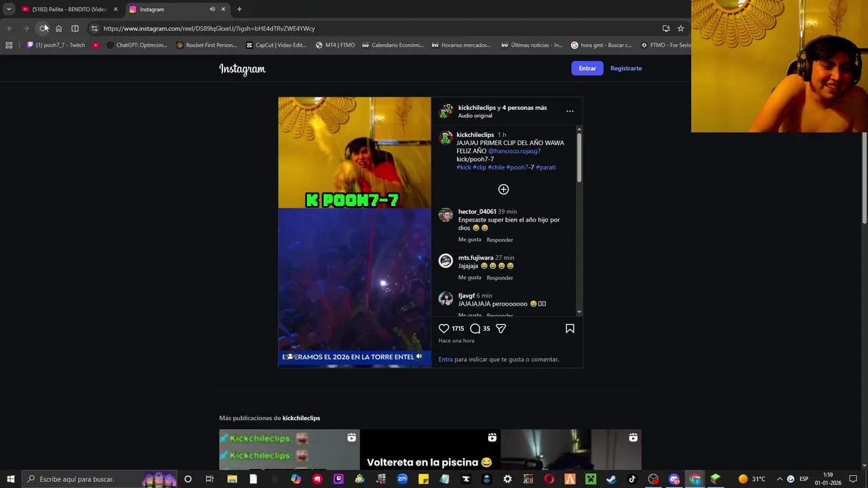Mute the Instagram tab audio icon
This screenshot has height=488, width=868.
coord(212,9)
